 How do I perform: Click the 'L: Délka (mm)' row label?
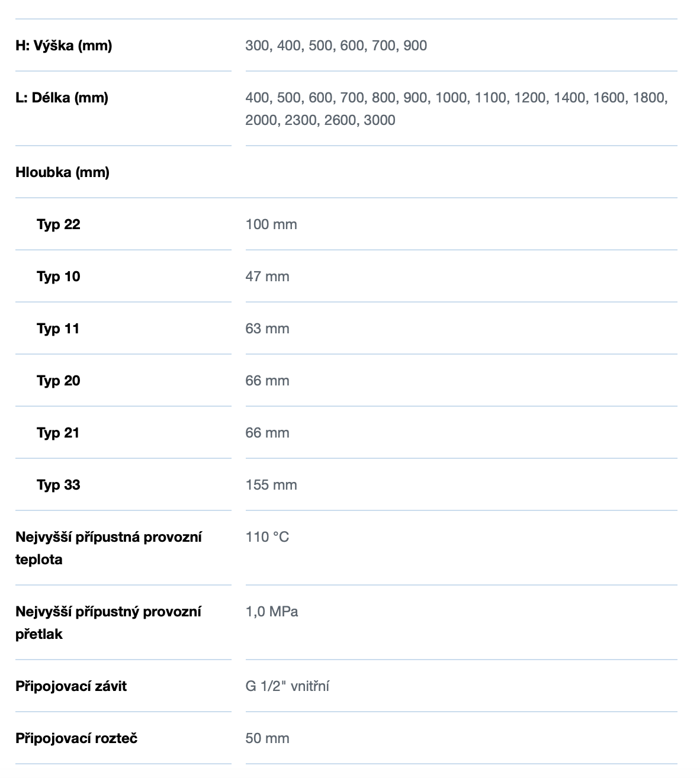tap(62, 98)
